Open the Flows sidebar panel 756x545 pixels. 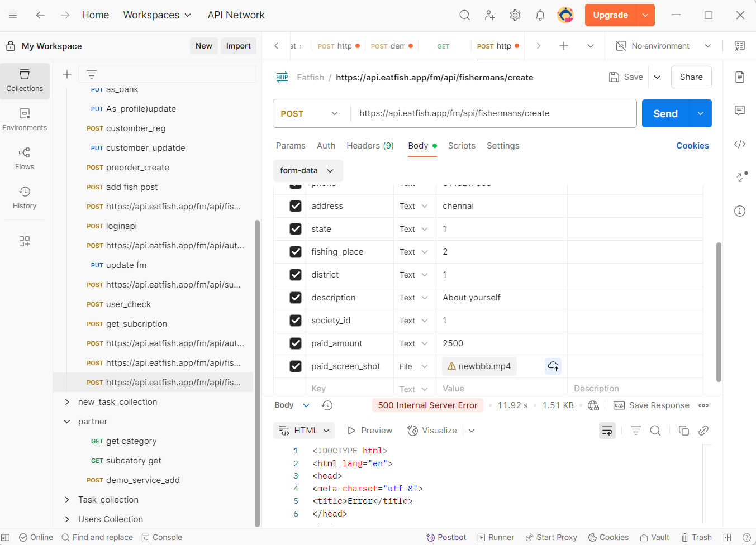[x=25, y=159]
